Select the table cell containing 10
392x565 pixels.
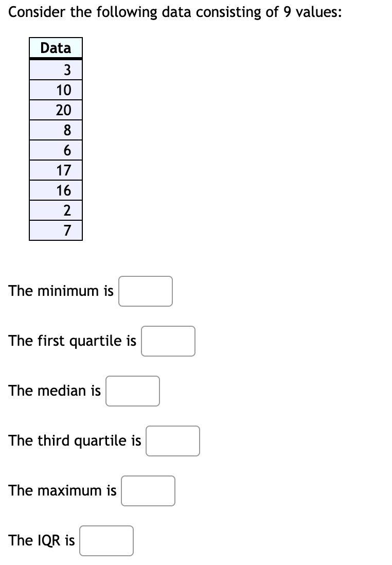coord(56,89)
